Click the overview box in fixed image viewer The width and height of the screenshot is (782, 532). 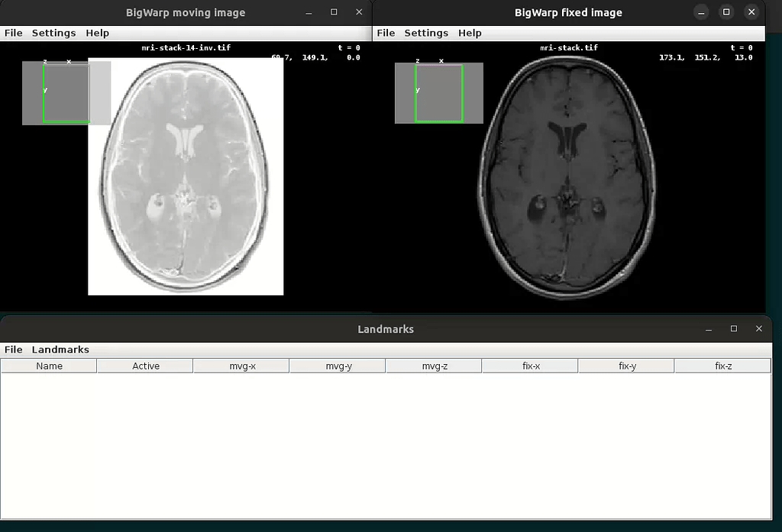[438, 93]
